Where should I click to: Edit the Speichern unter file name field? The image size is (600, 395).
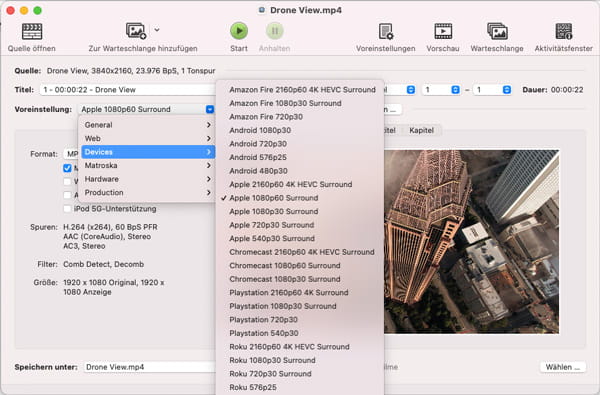[150, 367]
